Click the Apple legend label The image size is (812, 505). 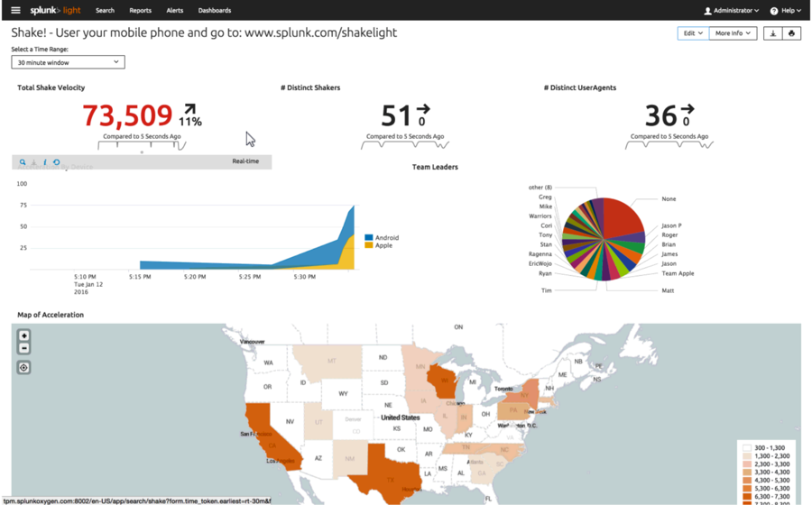(x=383, y=245)
